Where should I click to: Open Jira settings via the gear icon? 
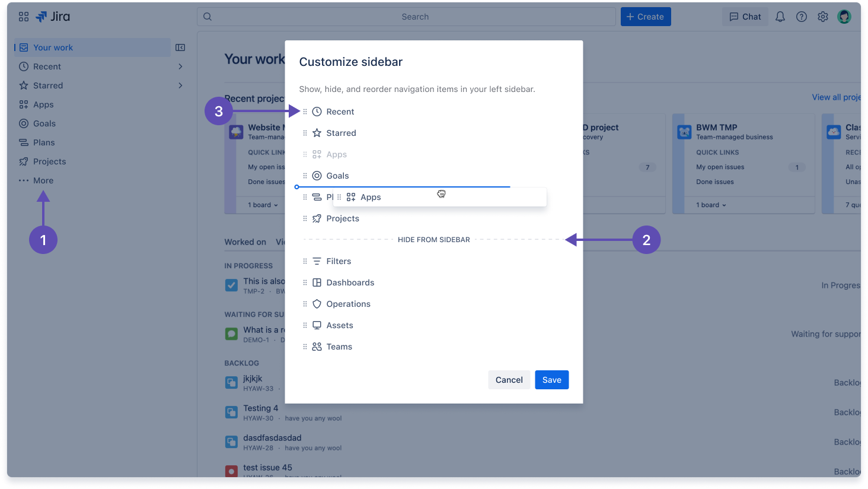[822, 17]
